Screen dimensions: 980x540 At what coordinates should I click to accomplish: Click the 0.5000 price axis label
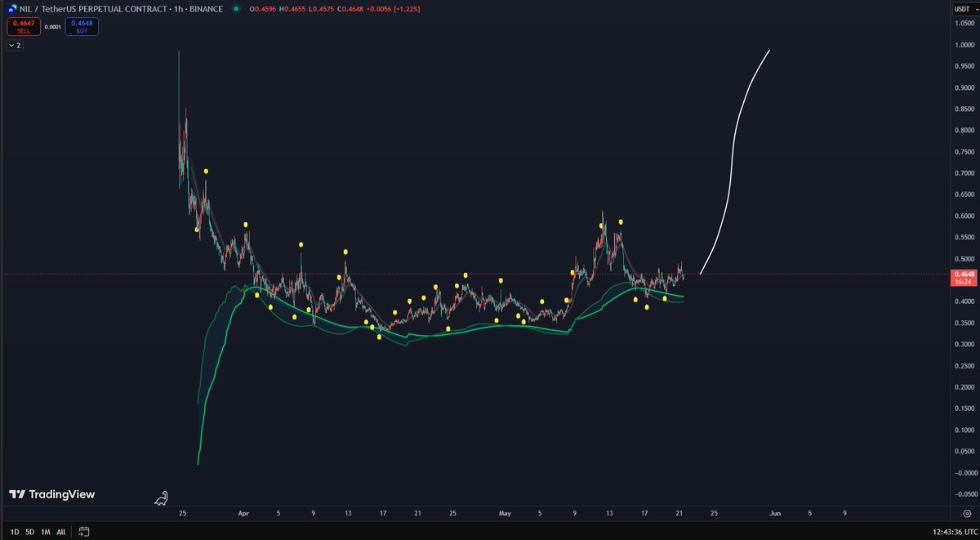click(964, 259)
